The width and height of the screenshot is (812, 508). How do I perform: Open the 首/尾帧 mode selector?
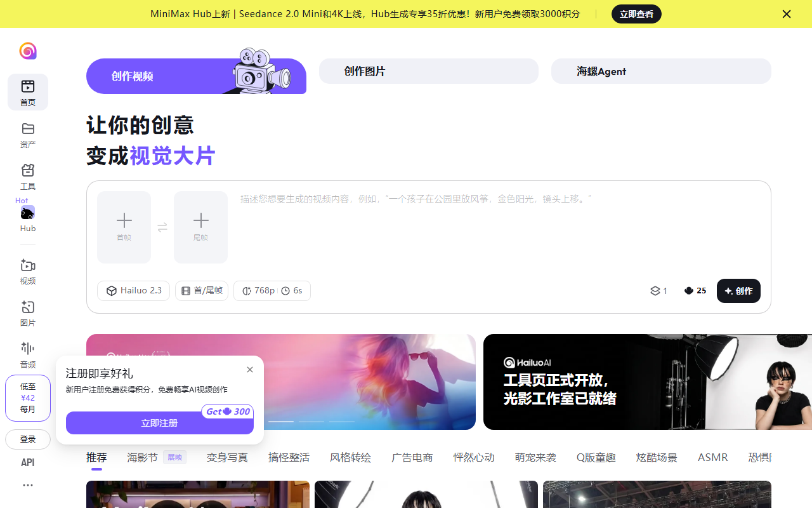pos(202,291)
